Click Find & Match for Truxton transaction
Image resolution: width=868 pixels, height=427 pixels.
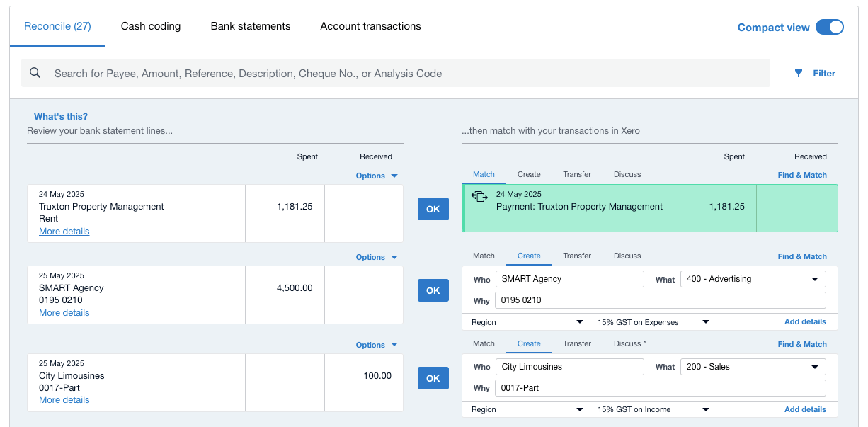(x=802, y=175)
